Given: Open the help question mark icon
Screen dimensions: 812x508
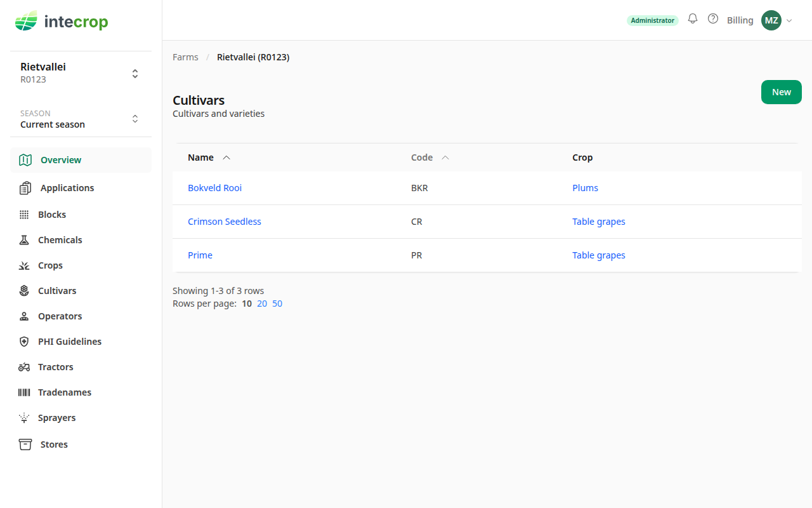Looking at the screenshot, I should (713, 19).
